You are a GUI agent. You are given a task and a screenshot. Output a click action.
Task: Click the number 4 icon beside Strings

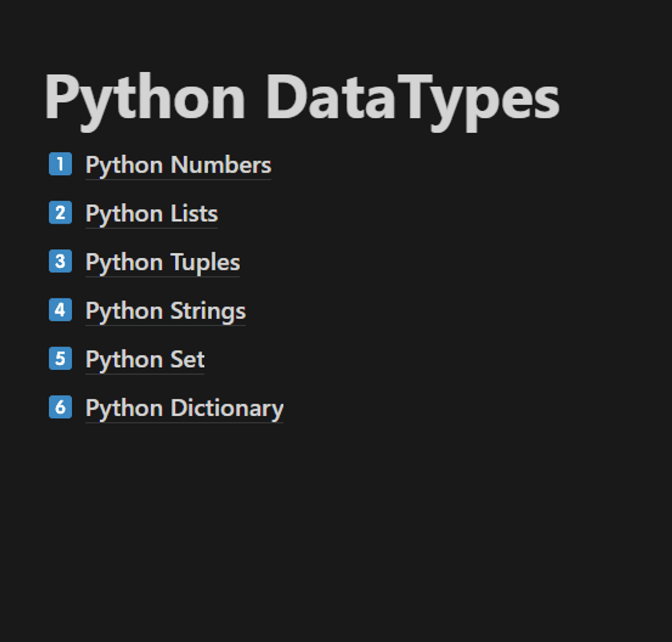click(x=60, y=310)
